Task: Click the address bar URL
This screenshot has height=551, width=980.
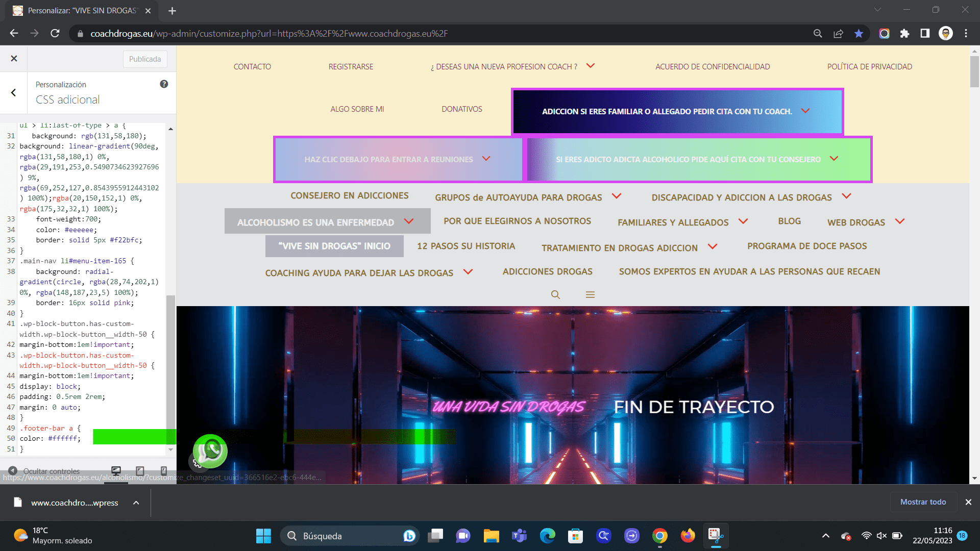Action: [269, 34]
